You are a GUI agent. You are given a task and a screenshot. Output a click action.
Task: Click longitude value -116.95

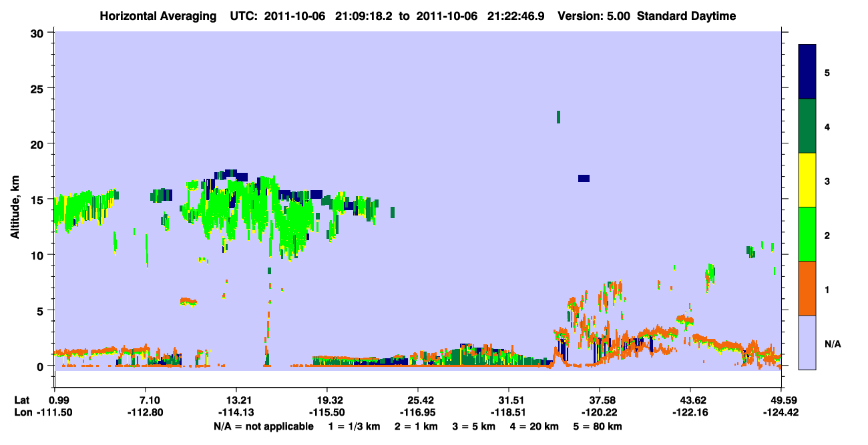pyautogui.click(x=418, y=412)
